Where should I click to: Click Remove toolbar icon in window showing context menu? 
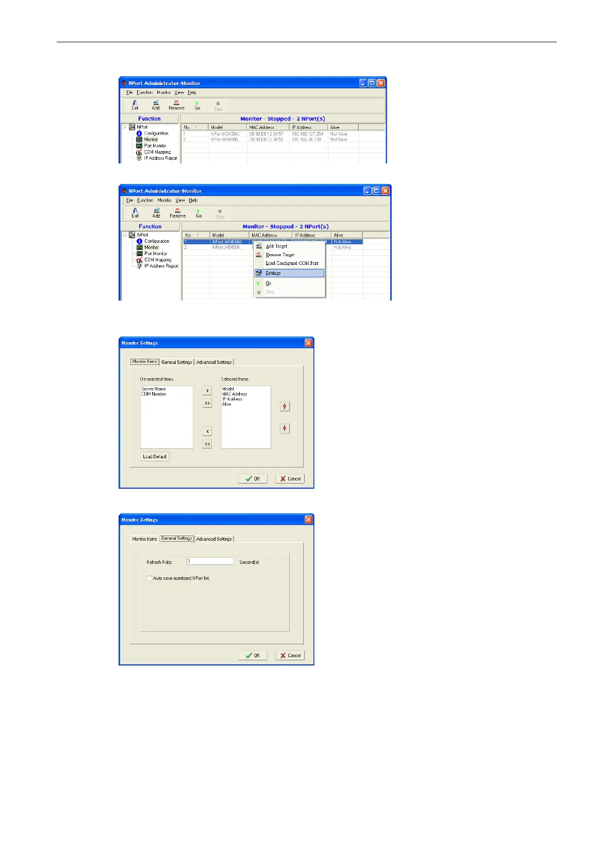point(177,213)
